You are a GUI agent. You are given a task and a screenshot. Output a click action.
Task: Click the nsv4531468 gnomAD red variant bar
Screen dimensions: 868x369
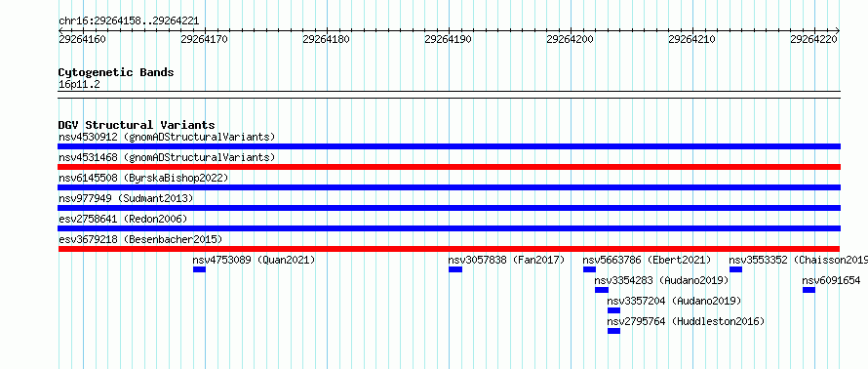tap(449, 167)
